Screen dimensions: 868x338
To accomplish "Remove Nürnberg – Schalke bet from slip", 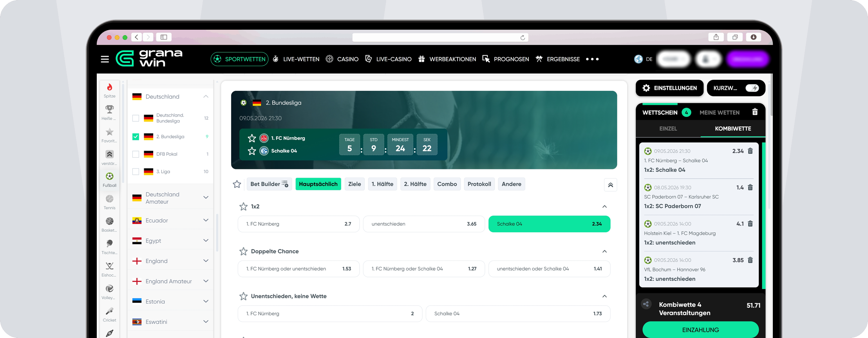I will point(750,151).
